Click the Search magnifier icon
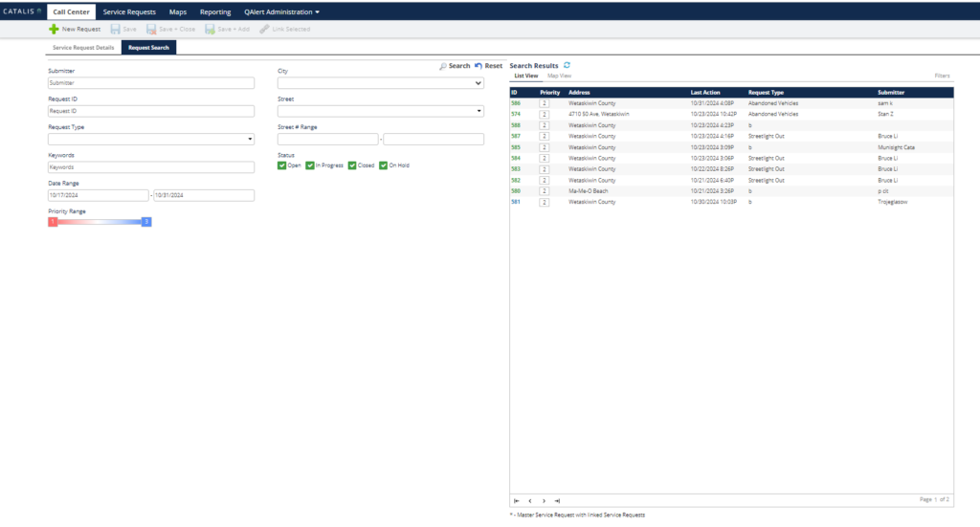Viewport: 980px width, 527px height. (443, 66)
